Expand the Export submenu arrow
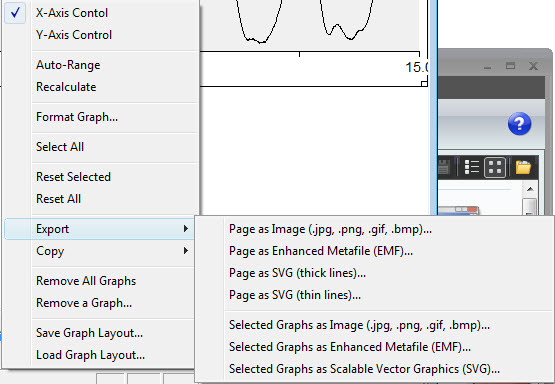 coord(185,229)
